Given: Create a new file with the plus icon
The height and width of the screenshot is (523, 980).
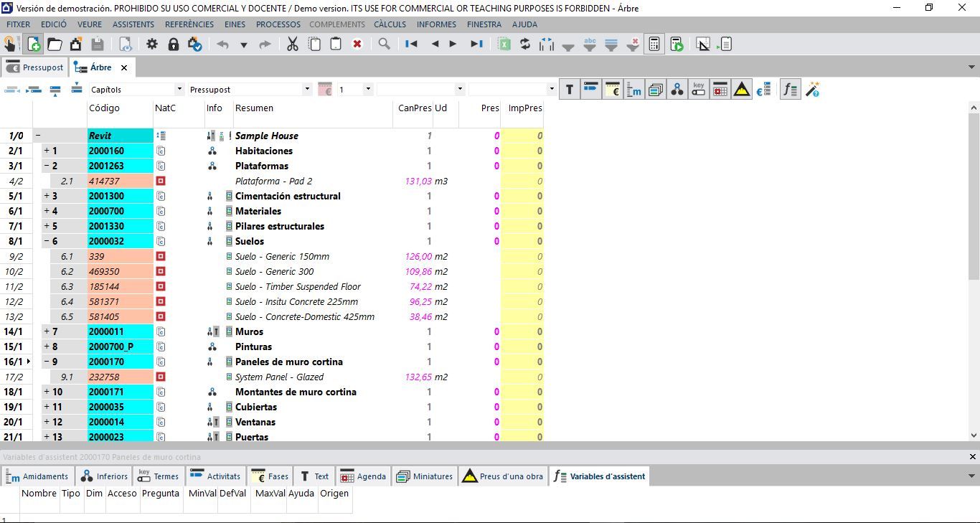Looking at the screenshot, I should tap(33, 44).
